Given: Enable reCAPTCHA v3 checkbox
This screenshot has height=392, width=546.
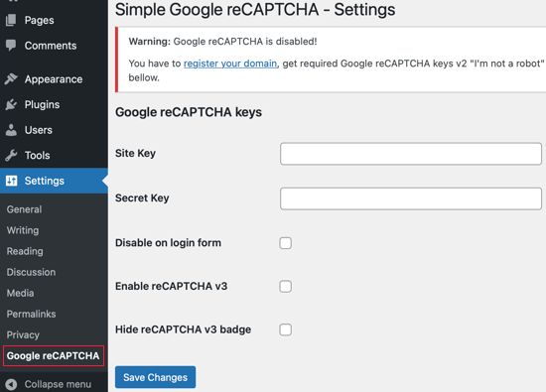Looking at the screenshot, I should (x=286, y=287).
